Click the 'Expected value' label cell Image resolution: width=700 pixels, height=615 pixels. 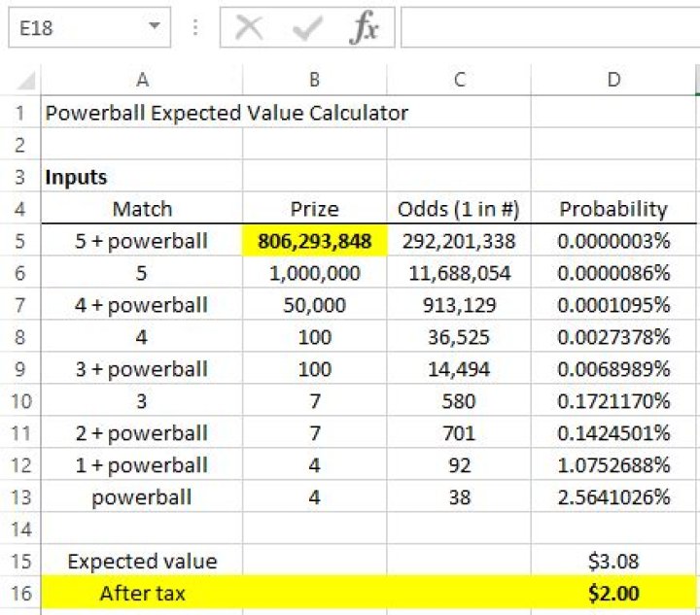142,561
